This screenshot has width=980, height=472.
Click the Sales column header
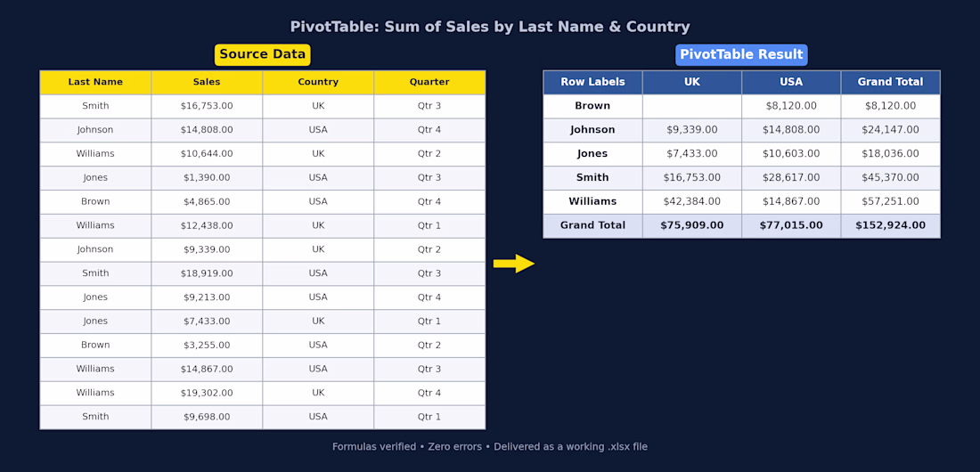pos(207,82)
